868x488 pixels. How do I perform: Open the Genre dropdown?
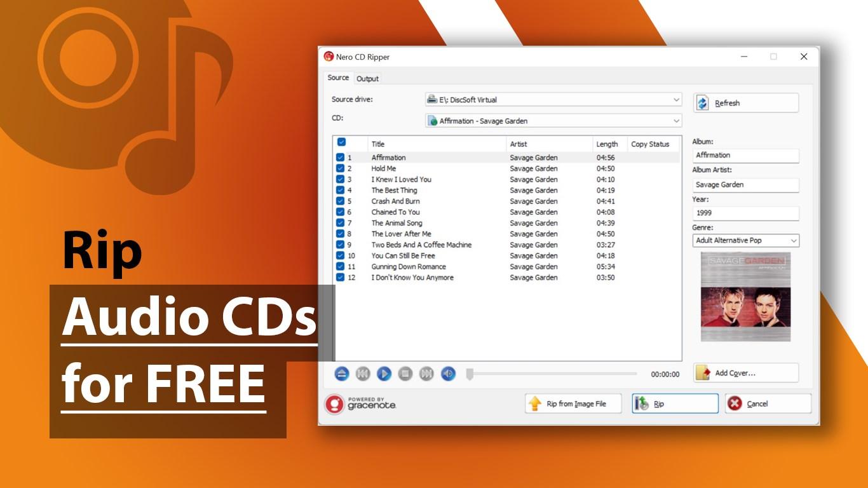[x=745, y=241]
